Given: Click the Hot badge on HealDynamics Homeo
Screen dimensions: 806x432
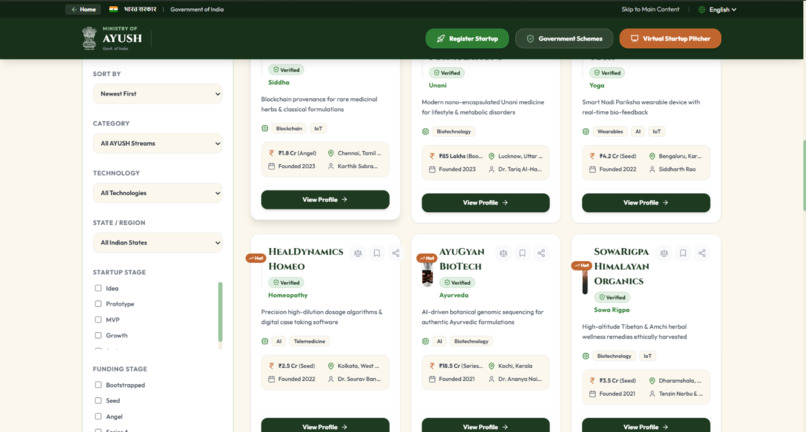Looking at the screenshot, I should click(x=256, y=258).
